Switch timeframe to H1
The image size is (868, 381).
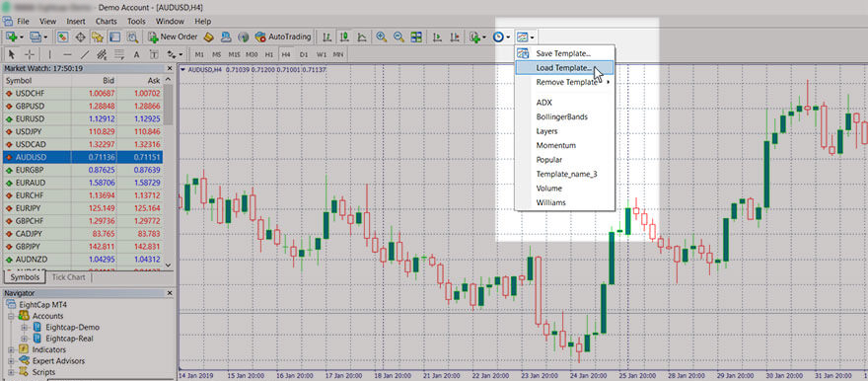click(x=269, y=54)
